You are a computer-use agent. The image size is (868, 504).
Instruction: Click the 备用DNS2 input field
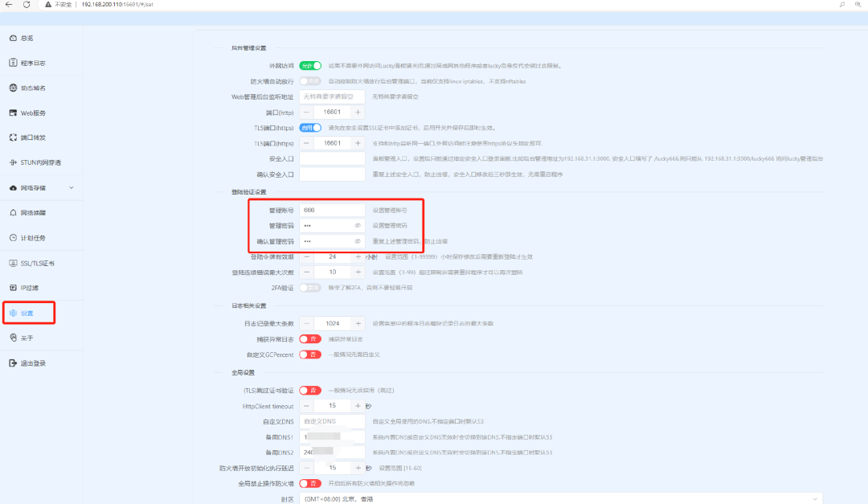[x=332, y=453]
